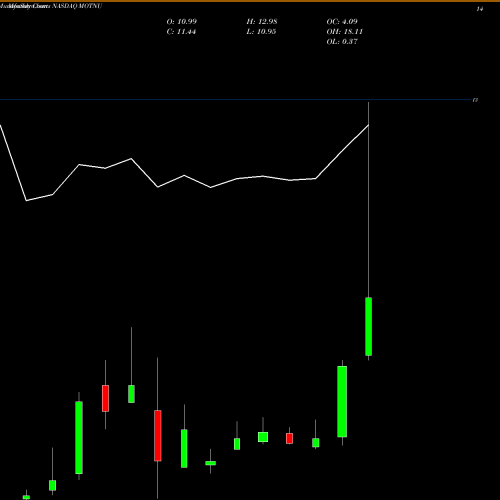Click the 13 price axis label
Image resolution: width=500 pixels, height=500 pixels.
coord(476,100)
